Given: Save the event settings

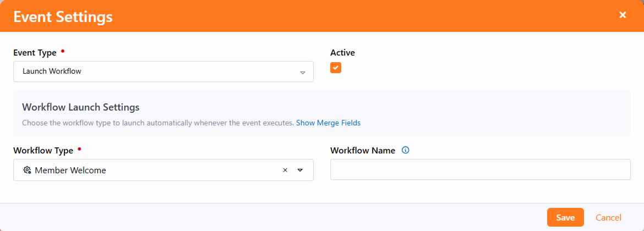Looking at the screenshot, I should coord(565,217).
